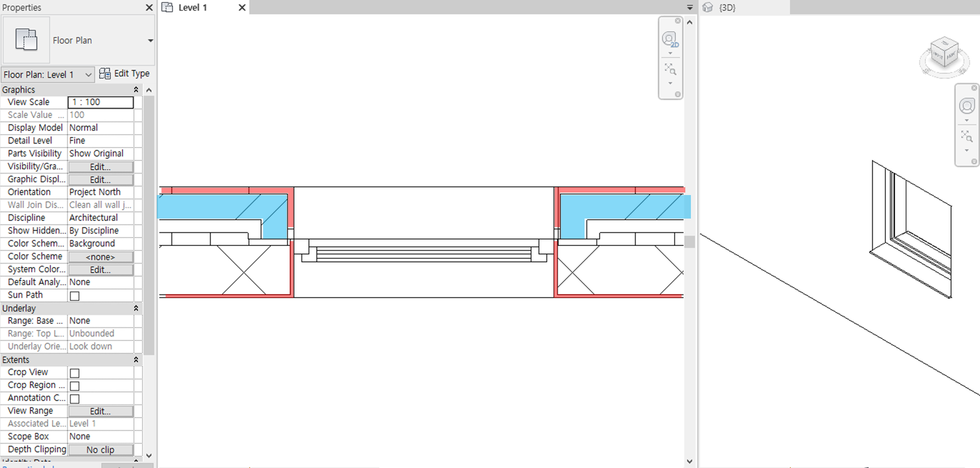This screenshot has width=980, height=468.
Task: Open customize menu on Level 1 navigation bar
Action: (x=678, y=95)
